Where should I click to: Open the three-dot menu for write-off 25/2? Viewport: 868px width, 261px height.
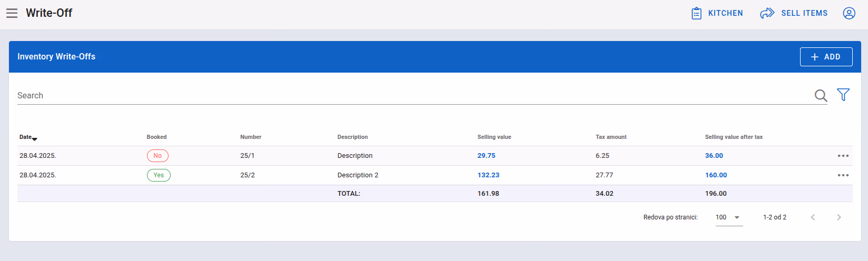(x=843, y=175)
